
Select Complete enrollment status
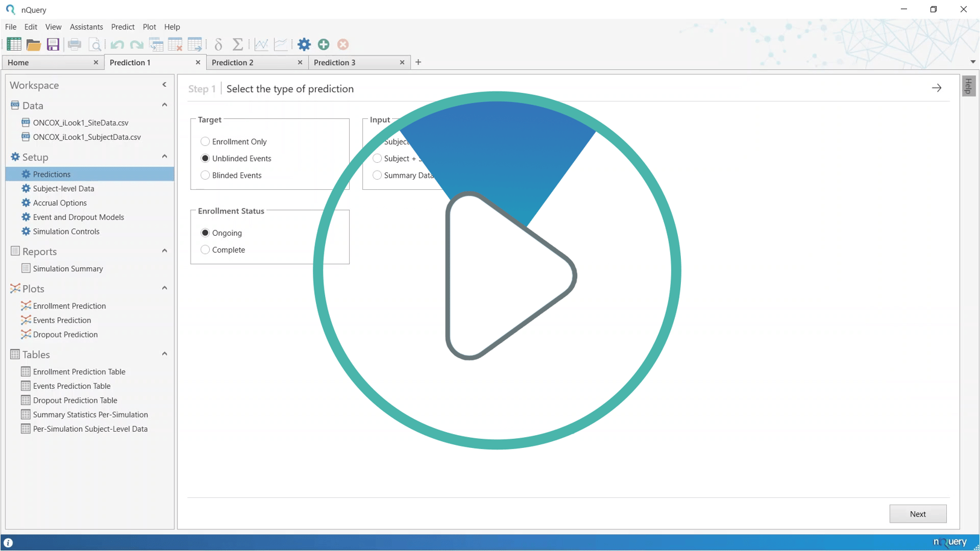click(205, 249)
